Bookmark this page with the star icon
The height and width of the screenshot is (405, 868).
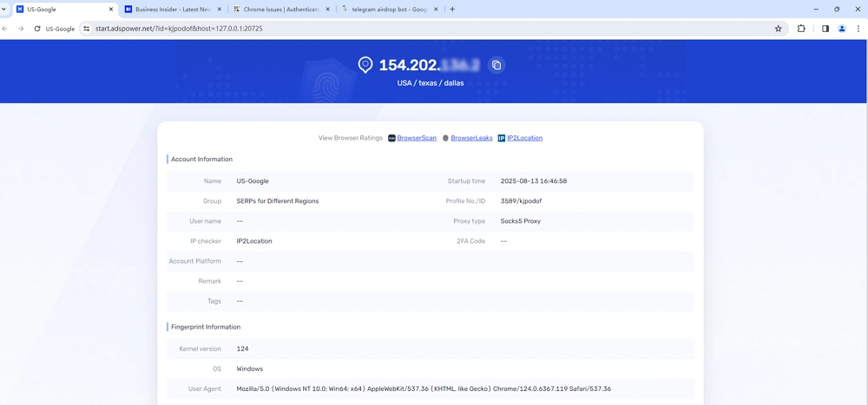point(779,29)
